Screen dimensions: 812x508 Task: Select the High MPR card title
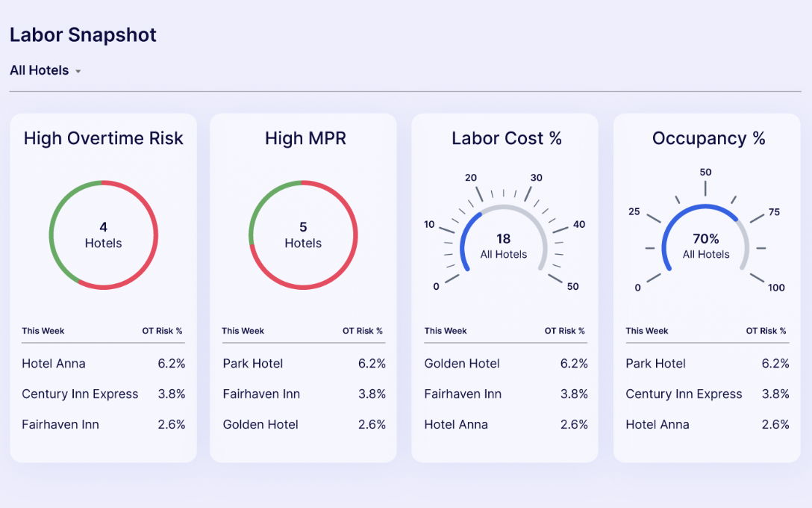[x=305, y=138]
